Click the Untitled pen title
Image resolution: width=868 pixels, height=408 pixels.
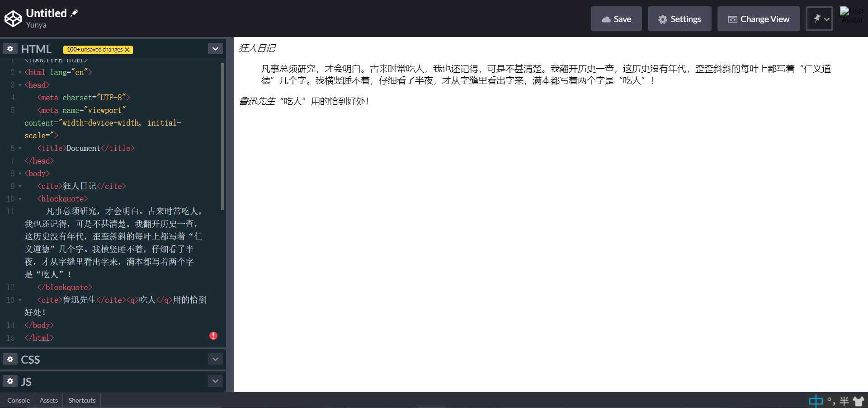[46, 13]
